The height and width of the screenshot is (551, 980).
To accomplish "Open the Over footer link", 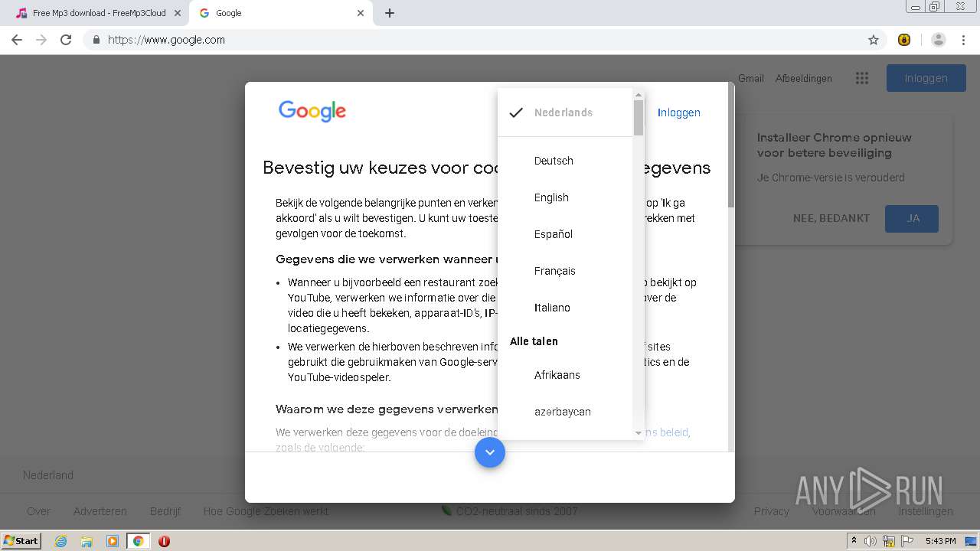I will [x=38, y=511].
